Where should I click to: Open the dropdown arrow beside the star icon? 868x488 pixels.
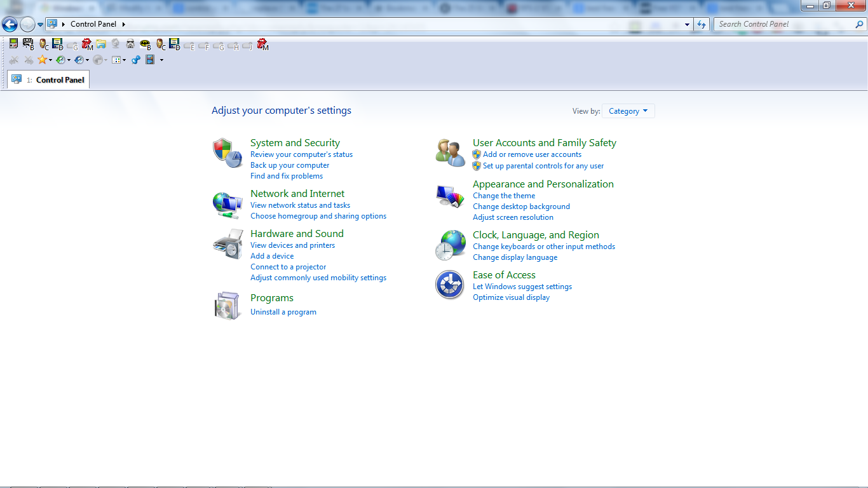click(x=50, y=60)
